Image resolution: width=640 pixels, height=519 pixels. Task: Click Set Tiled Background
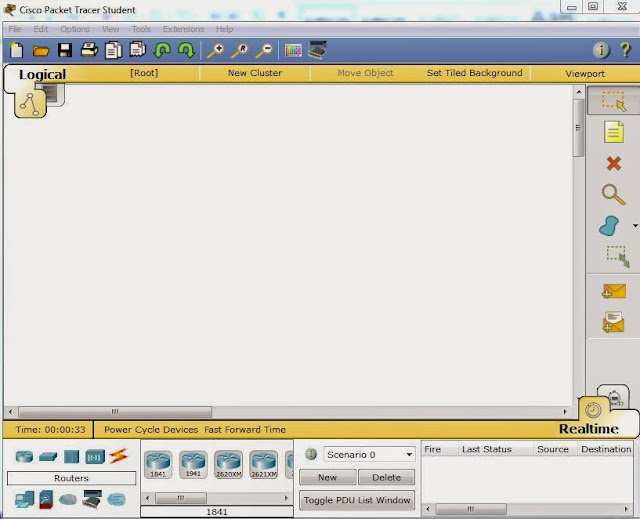point(474,73)
